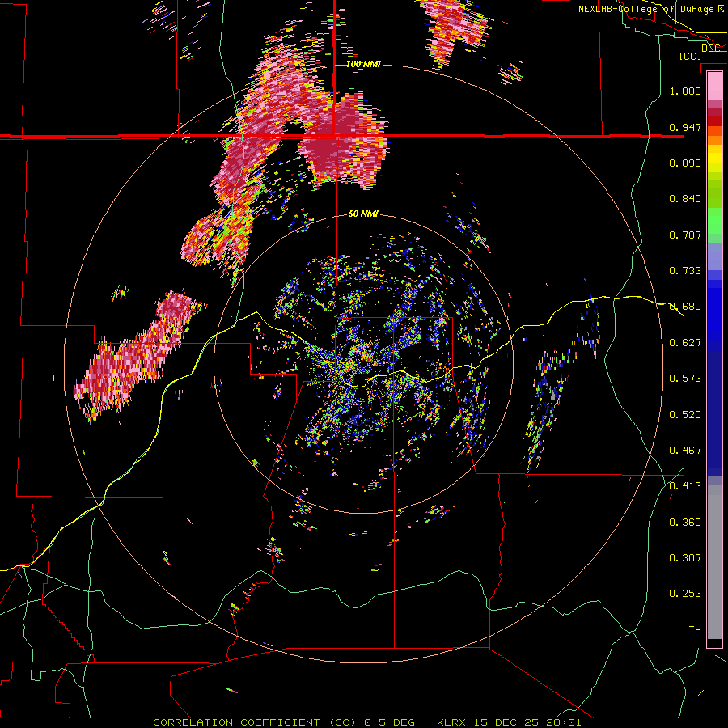
Task: Click the [CC] legend heading
Action: (690, 56)
